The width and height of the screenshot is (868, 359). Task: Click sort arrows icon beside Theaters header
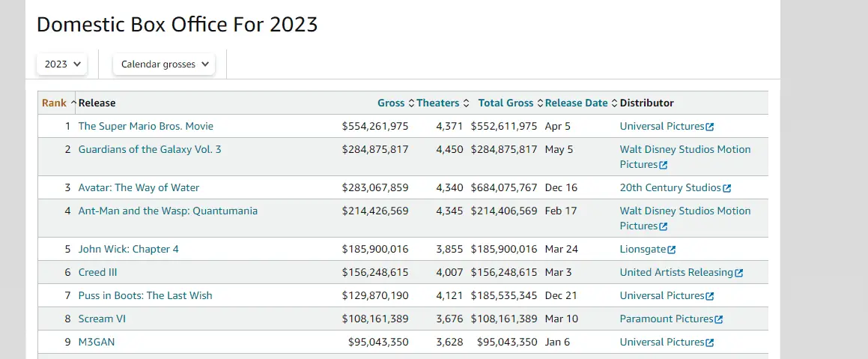coord(466,103)
